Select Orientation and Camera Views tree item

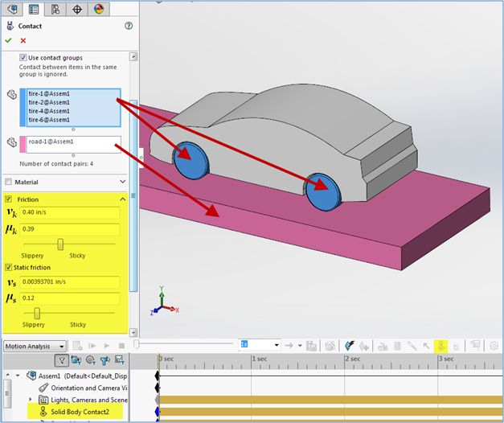coord(88,388)
